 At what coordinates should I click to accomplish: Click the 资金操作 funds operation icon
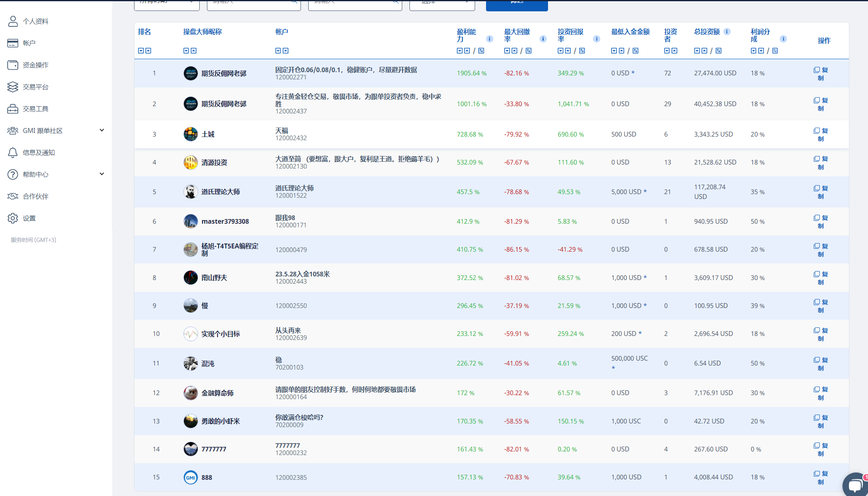[13, 65]
